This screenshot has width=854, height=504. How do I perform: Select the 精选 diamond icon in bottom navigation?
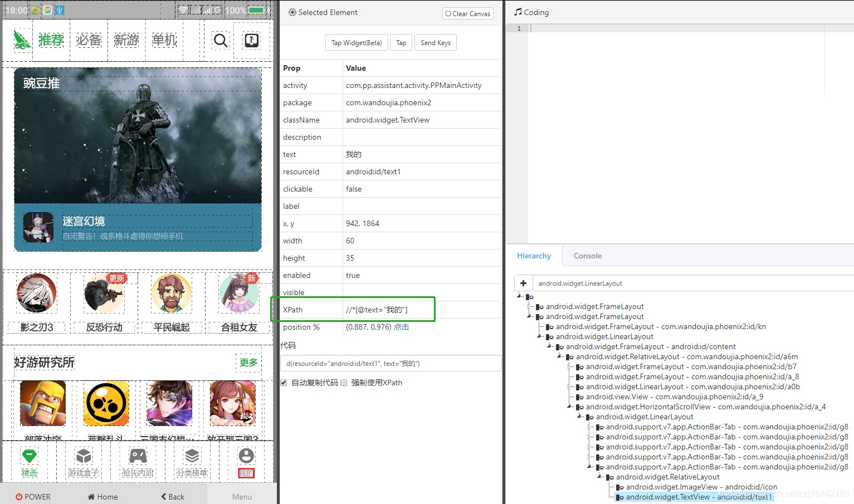[30, 457]
